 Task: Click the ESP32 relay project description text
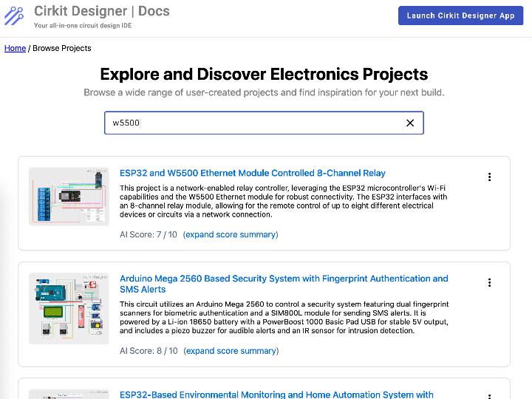284,201
